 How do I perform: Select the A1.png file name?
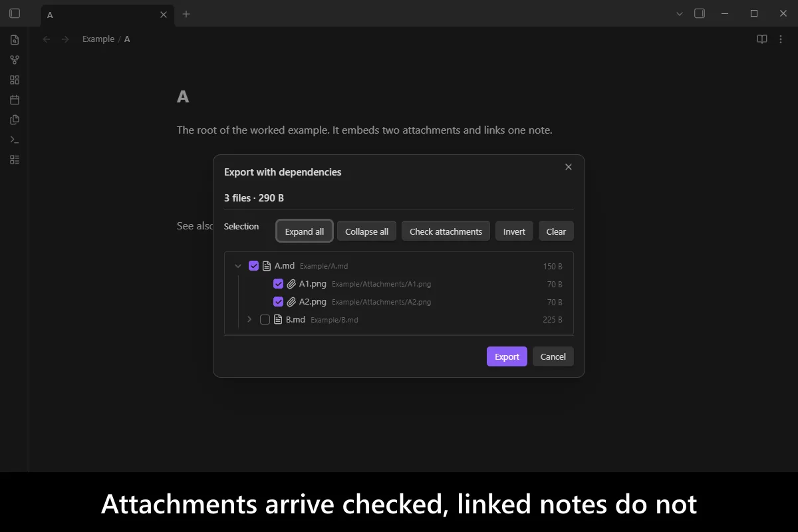tap(313, 284)
